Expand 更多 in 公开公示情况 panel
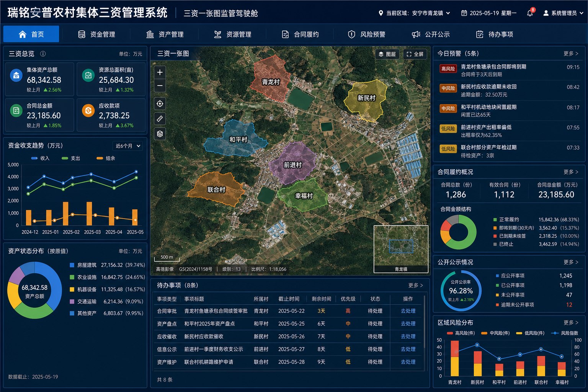Image resolution: width=588 pixels, height=392 pixels. pyautogui.click(x=571, y=262)
